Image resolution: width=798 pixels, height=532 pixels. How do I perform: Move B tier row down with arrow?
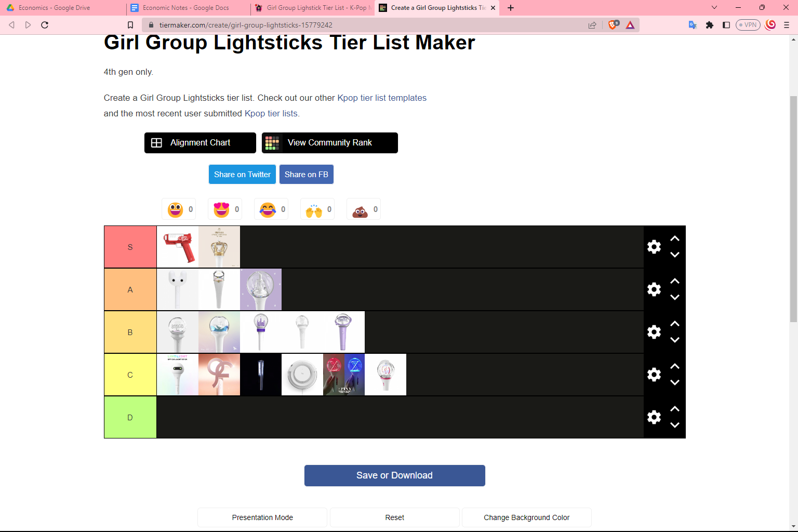tap(675, 340)
